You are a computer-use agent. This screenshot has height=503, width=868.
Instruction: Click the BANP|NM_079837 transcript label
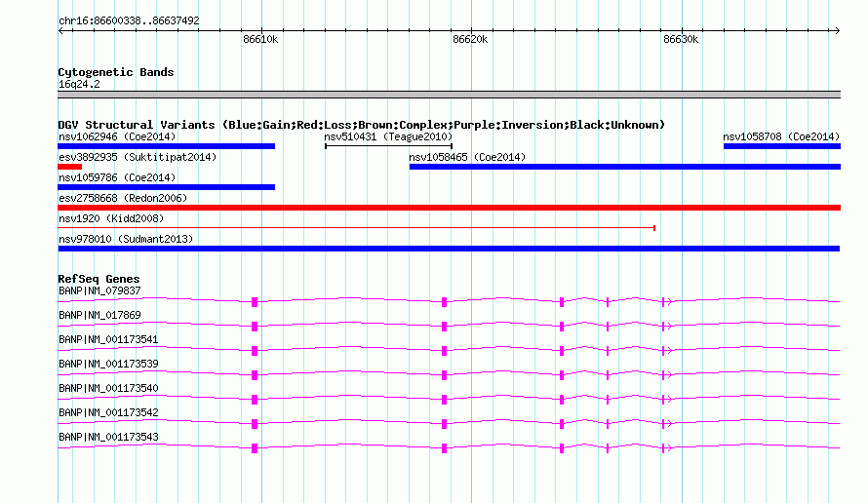click(x=99, y=290)
